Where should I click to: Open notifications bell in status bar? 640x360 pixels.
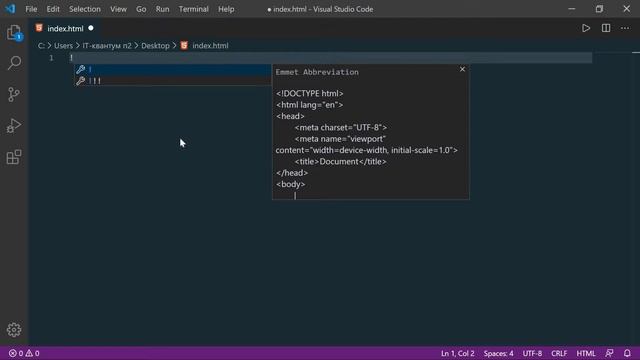point(627,353)
